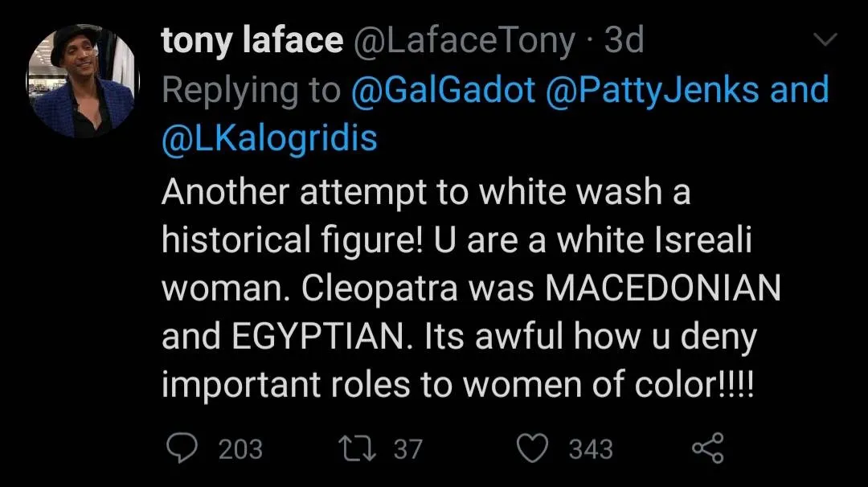Image resolution: width=868 pixels, height=487 pixels.
Task: Click the 3d timestamp
Action: (624, 41)
